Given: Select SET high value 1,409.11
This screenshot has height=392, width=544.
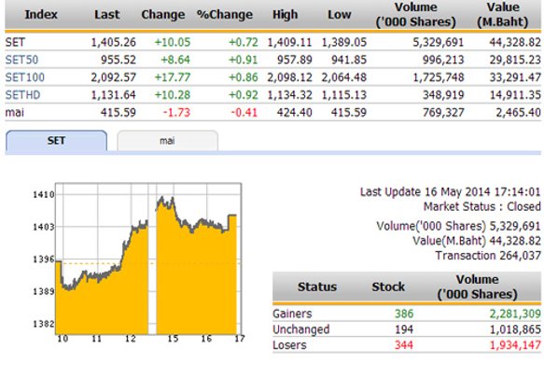Looking at the screenshot, I should tap(289, 42).
